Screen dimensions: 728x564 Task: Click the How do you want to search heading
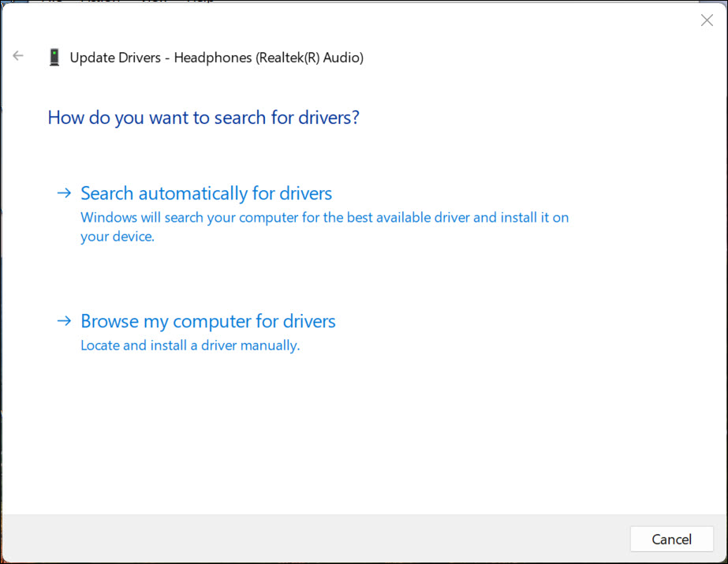(203, 117)
